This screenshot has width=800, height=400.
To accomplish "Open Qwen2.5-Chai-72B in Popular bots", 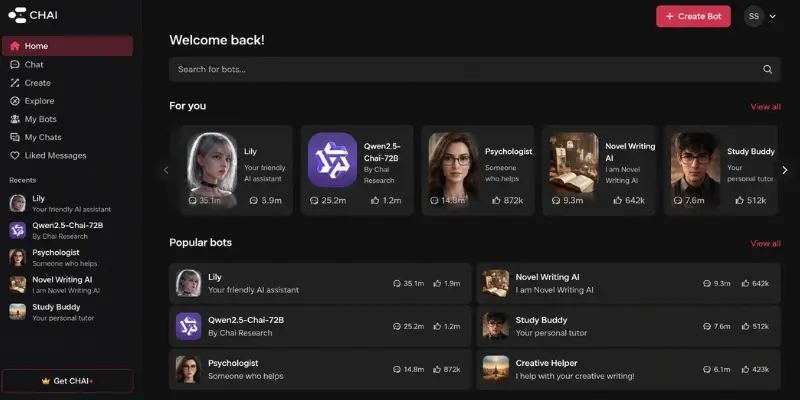I will 320,327.
